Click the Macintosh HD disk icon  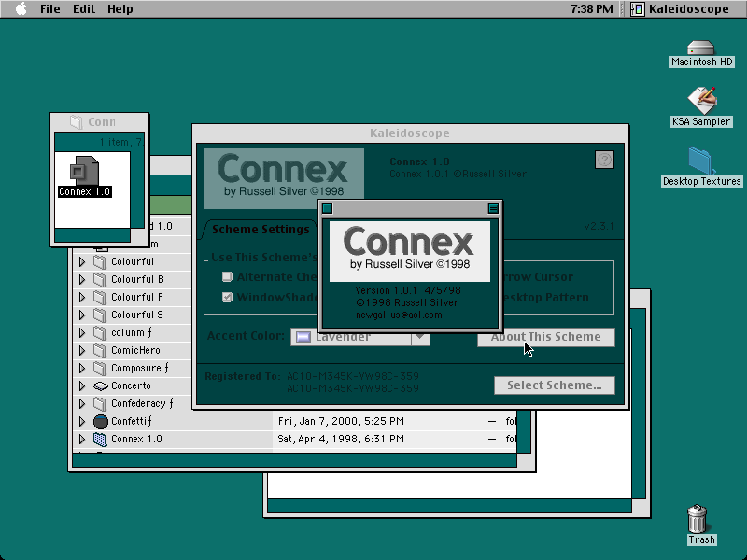point(701,49)
